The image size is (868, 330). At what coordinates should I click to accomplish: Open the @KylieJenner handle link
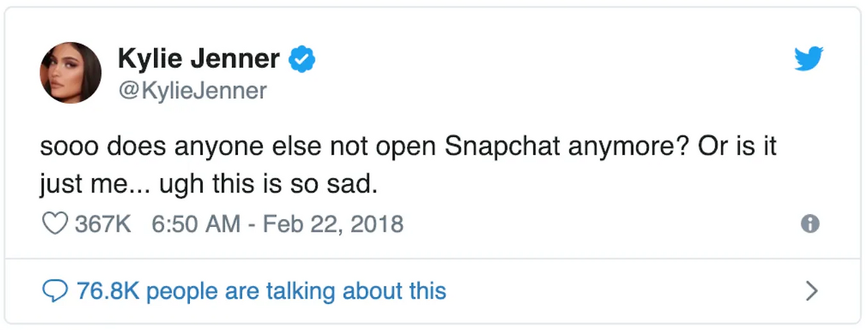click(x=192, y=90)
